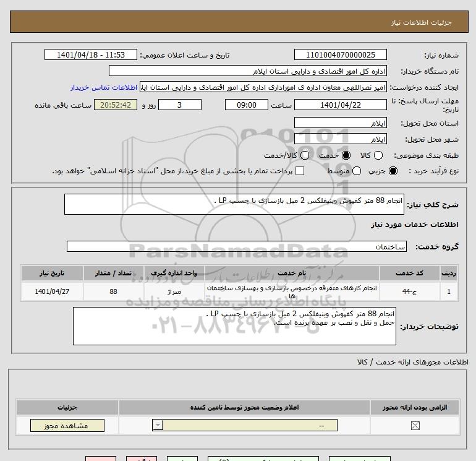Click the buyer organization name field

click(x=248, y=71)
